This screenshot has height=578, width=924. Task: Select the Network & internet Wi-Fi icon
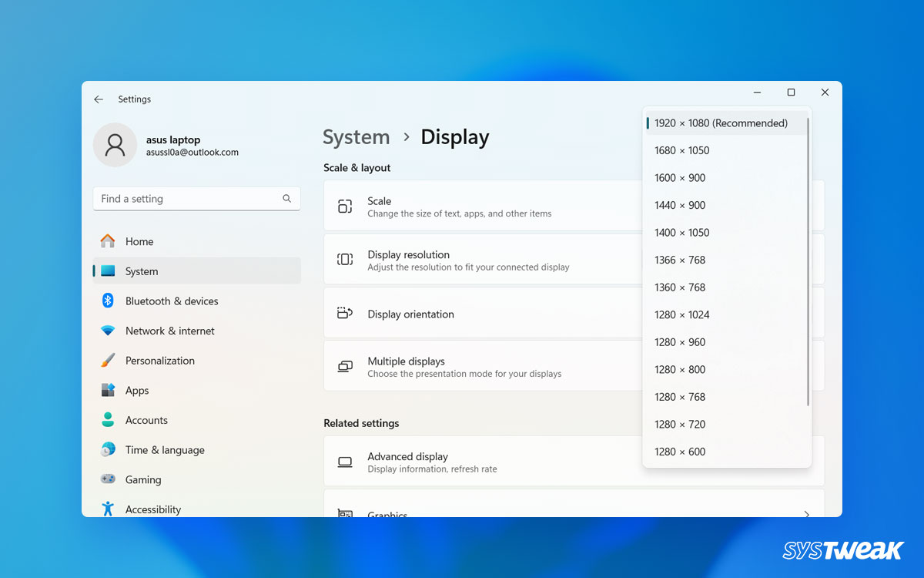[108, 331]
